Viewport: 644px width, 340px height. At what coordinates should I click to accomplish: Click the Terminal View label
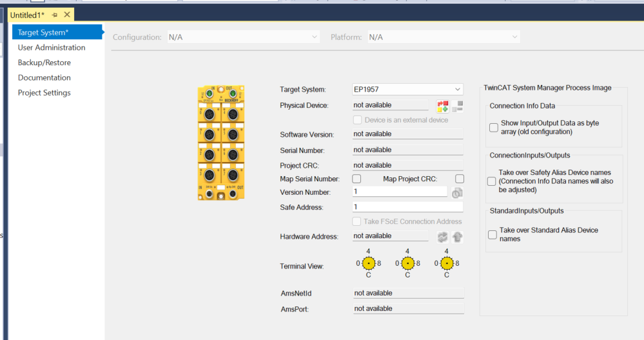coord(302,266)
